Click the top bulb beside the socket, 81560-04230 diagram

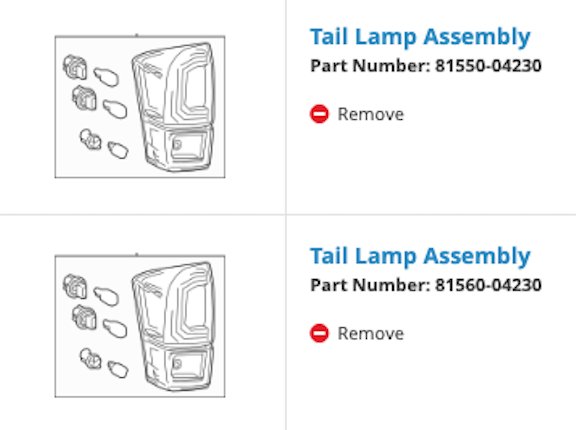(106, 296)
